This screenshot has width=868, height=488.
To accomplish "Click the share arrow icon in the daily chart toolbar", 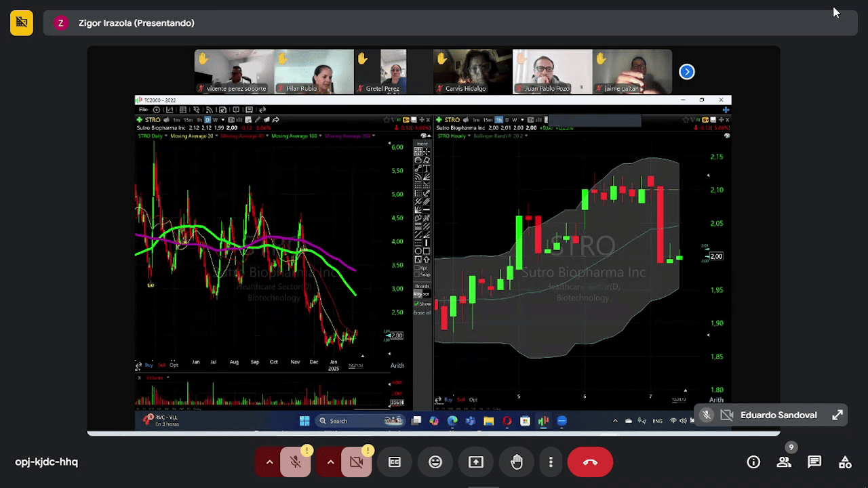I will pyautogui.click(x=276, y=120).
